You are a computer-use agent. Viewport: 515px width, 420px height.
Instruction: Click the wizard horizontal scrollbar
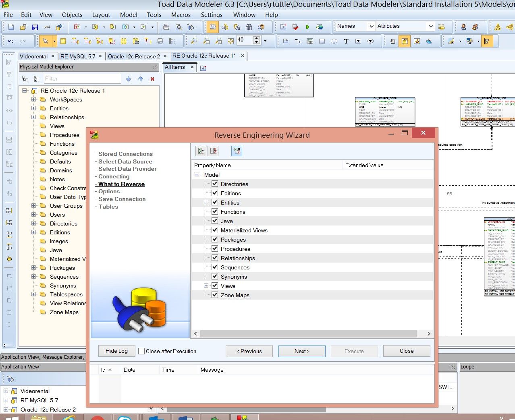click(308, 333)
